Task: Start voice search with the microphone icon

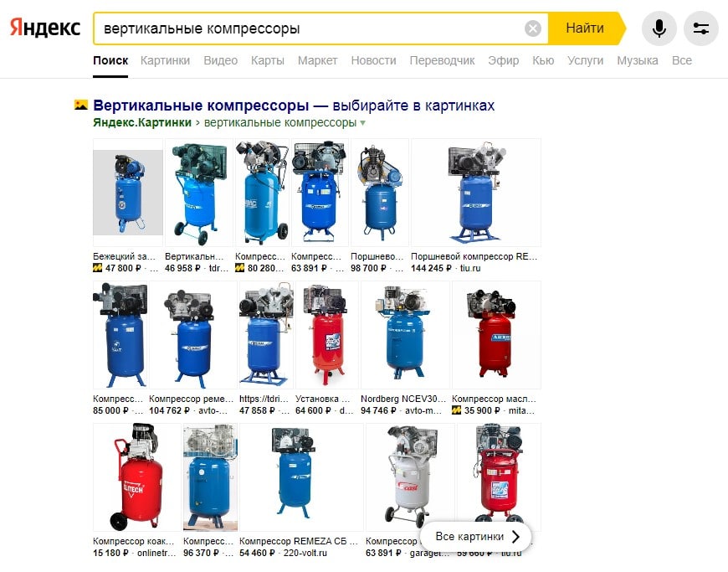Action: pyautogui.click(x=659, y=28)
